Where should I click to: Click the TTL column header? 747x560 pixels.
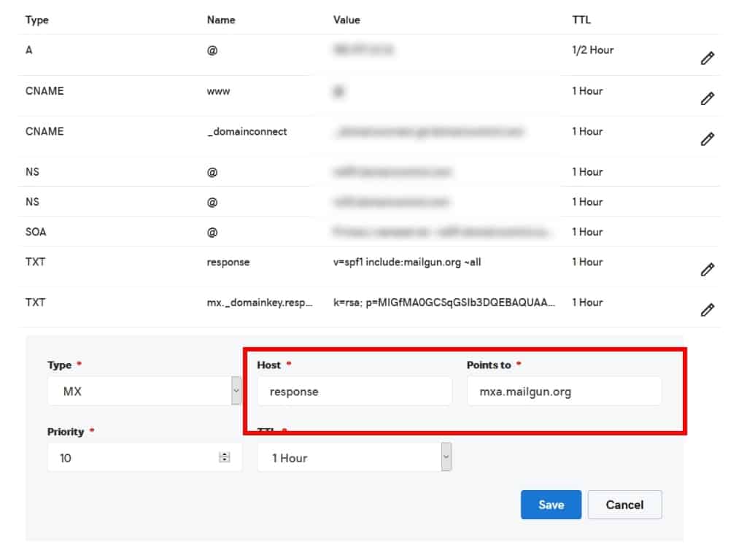[x=581, y=20]
